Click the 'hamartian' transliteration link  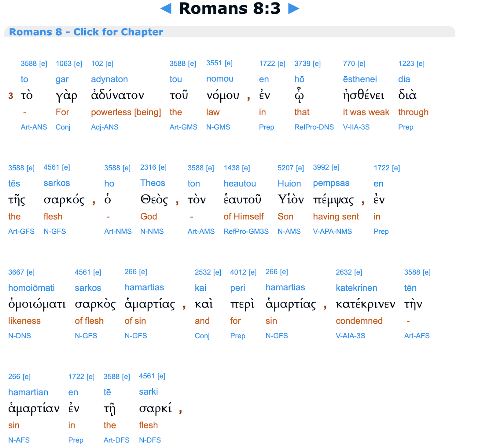click(28, 392)
